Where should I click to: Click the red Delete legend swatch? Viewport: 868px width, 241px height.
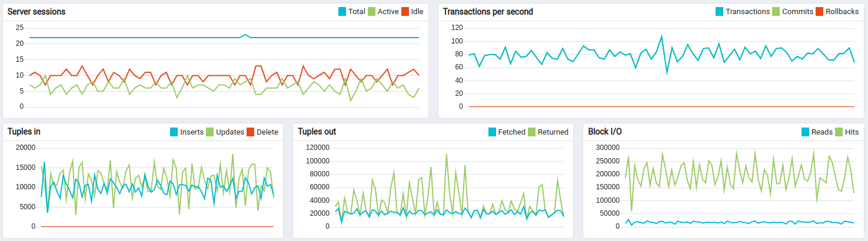tap(250, 132)
